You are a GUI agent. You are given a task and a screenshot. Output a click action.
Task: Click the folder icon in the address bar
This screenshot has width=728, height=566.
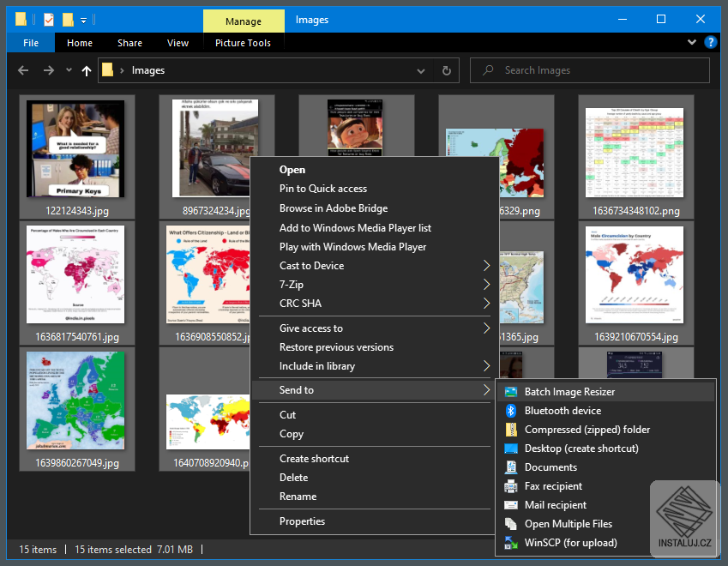(x=108, y=70)
